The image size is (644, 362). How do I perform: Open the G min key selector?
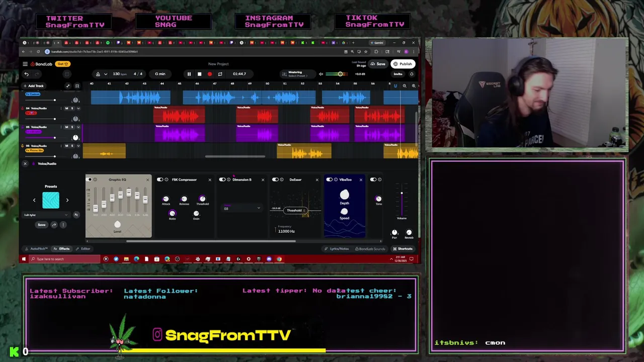(160, 74)
